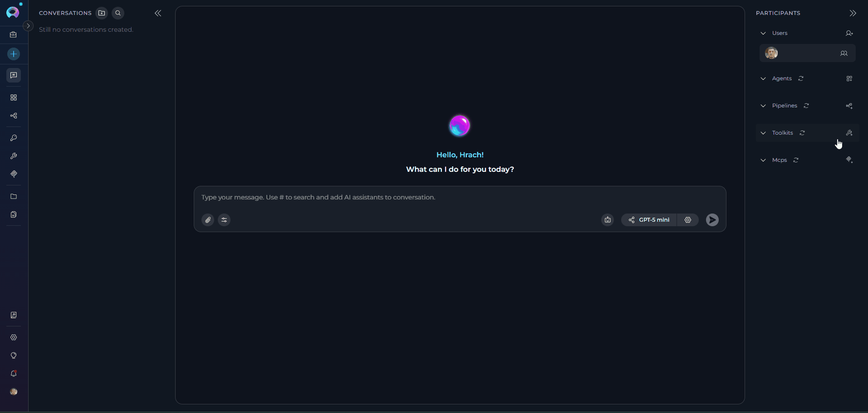This screenshot has height=413, width=868.
Task: Click the key icon in left sidebar
Action: [x=14, y=138]
